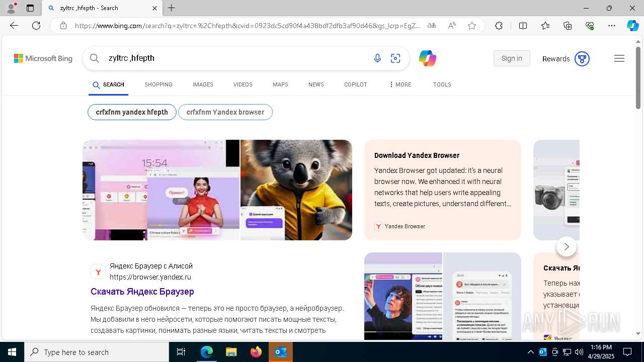Go back to previous page
The height and width of the screenshot is (362, 644).
[x=14, y=26]
